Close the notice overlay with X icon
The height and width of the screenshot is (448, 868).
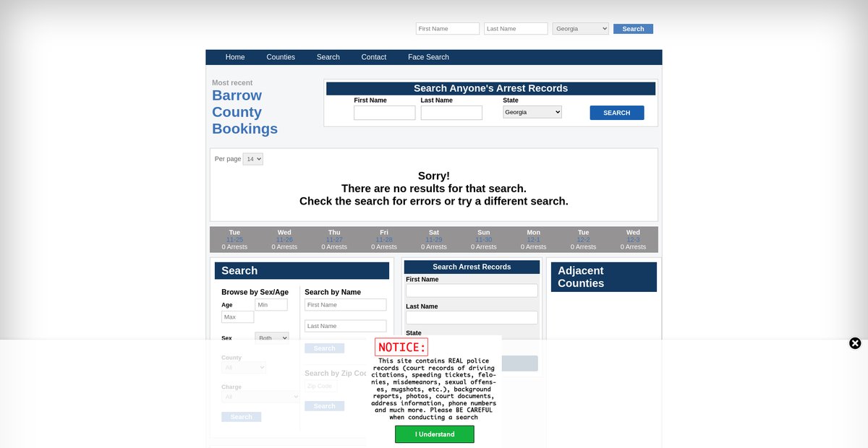[x=855, y=343]
